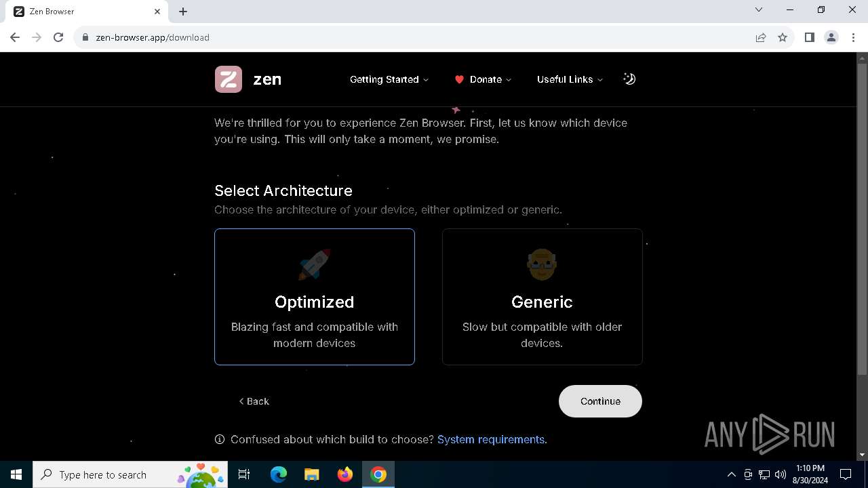
Task: Click the old man emoji on Generic
Action: tap(542, 264)
